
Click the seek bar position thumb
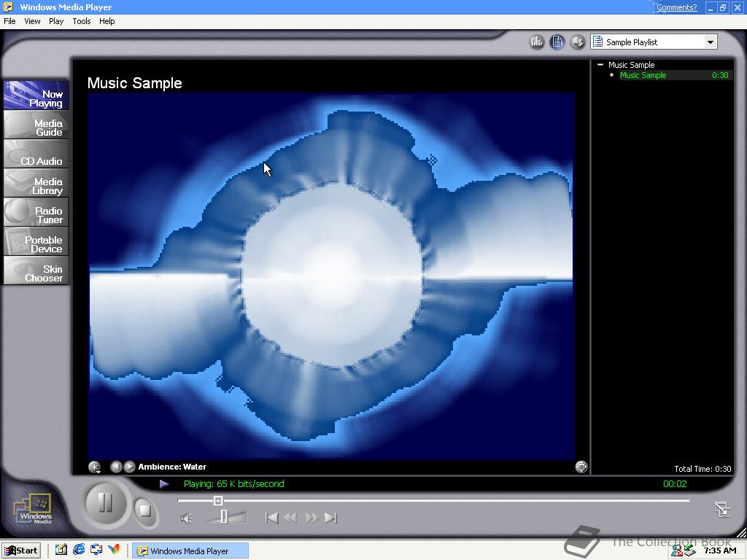click(217, 500)
